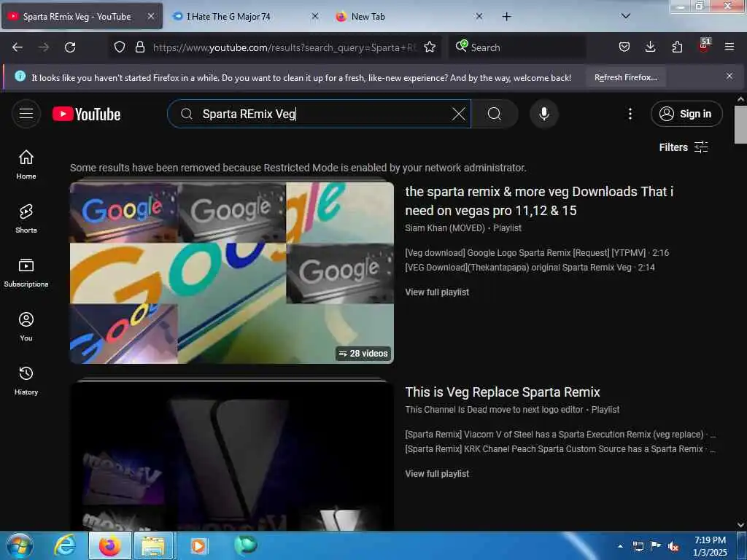The height and width of the screenshot is (560, 747).
Task: Expand the list all tabs dropdown
Action: tap(626, 16)
